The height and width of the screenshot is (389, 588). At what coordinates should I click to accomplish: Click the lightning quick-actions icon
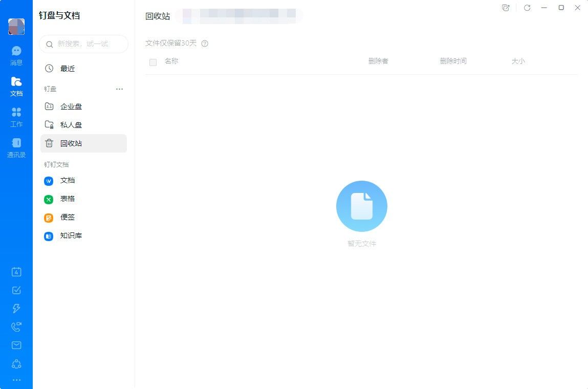coord(16,308)
